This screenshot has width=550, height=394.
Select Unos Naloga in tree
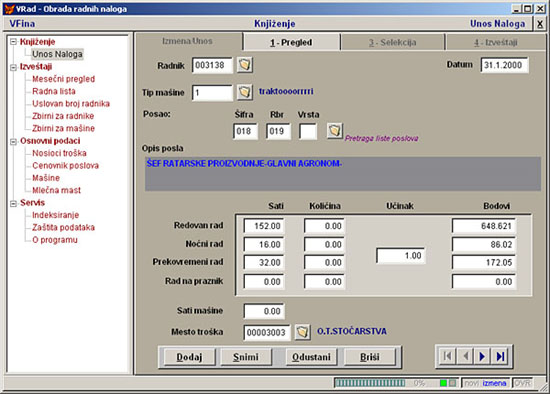57,54
